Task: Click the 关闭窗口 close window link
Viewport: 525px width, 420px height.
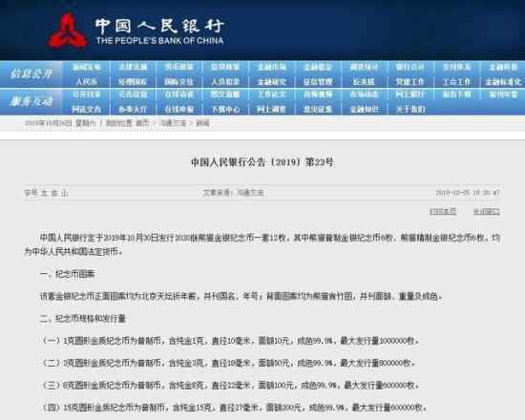Action: 487,211
